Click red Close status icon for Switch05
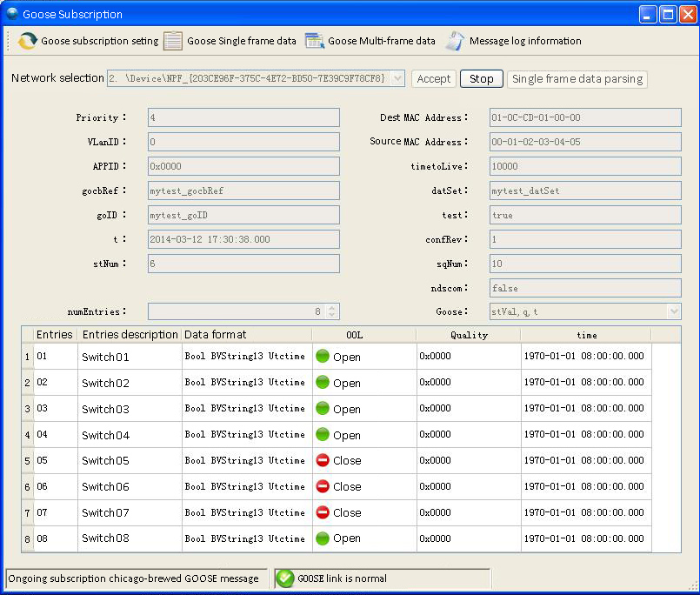Viewport: 700px width, 595px height. tap(323, 461)
